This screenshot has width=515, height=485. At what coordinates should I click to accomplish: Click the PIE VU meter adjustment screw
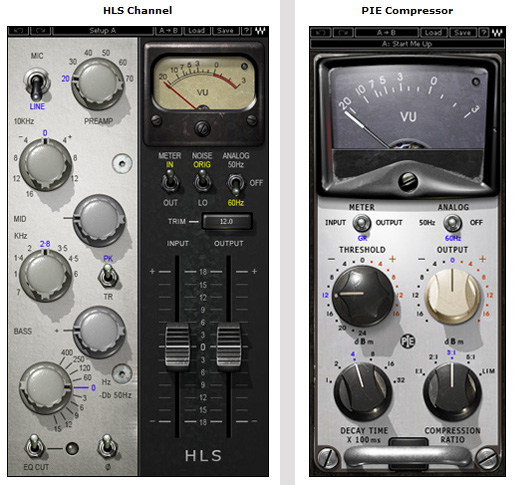(408, 182)
